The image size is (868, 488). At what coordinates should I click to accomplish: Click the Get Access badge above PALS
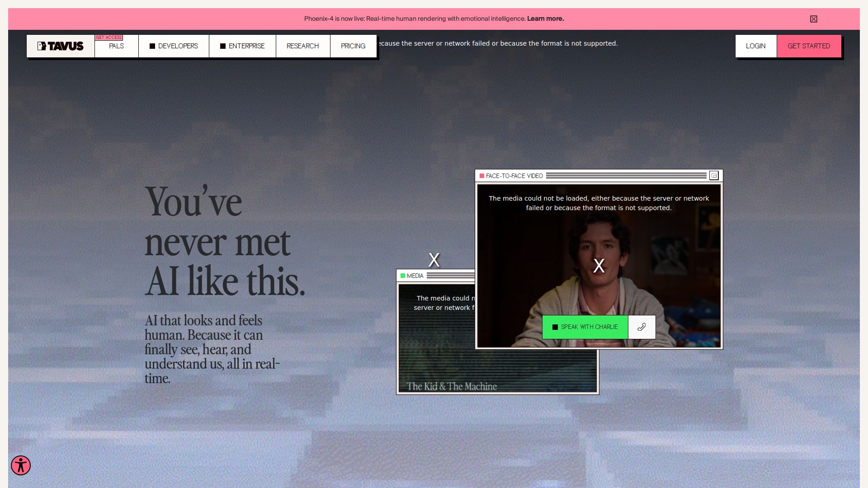pos(109,38)
